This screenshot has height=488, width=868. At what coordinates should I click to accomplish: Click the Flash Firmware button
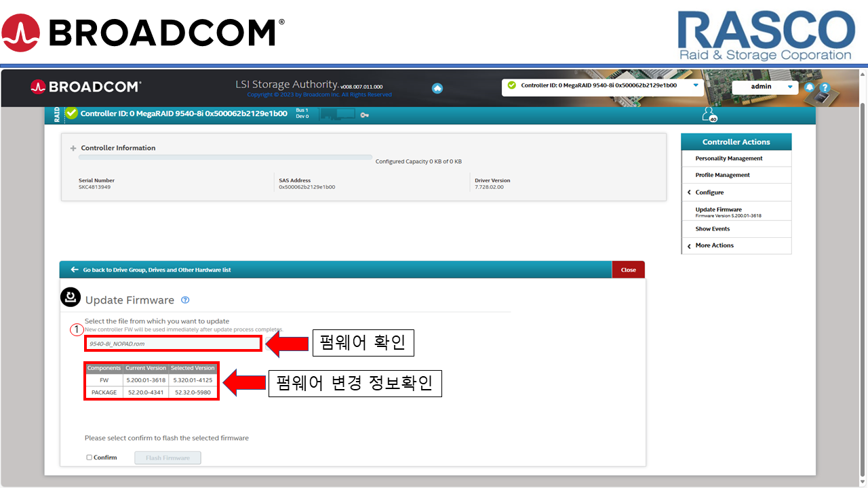(168, 458)
